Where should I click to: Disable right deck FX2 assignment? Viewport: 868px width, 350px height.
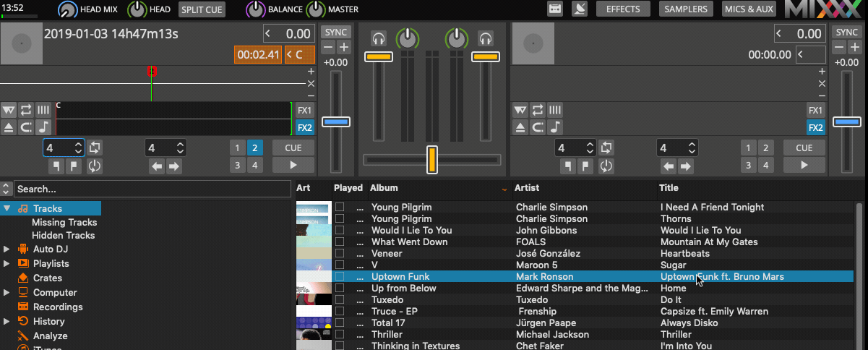[x=815, y=127]
